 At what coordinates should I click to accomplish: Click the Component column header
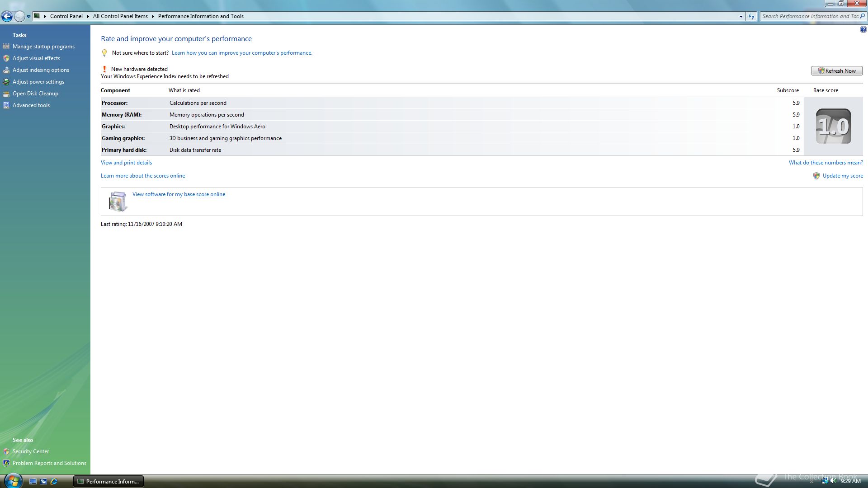point(115,90)
